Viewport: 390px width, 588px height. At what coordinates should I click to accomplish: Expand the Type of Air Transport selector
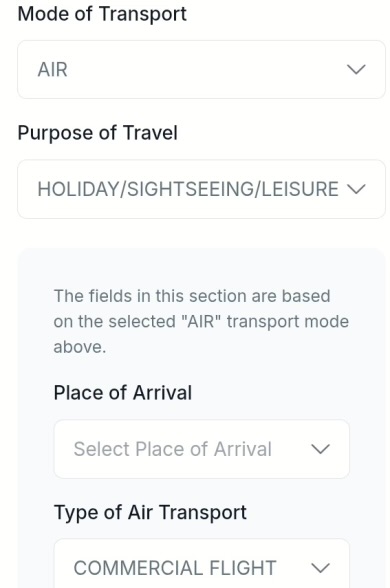tap(202, 564)
